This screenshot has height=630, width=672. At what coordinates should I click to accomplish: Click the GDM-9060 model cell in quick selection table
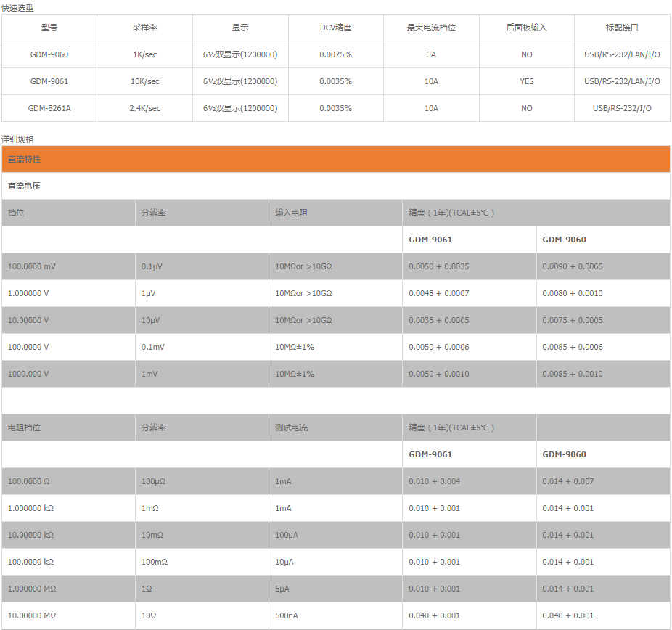49,54
